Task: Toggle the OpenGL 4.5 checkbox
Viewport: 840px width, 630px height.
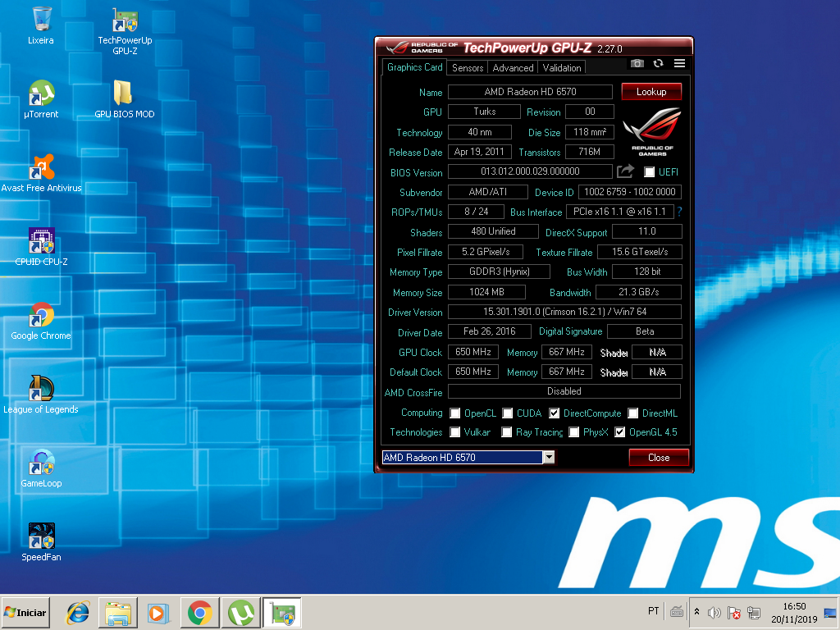Action: (x=620, y=431)
